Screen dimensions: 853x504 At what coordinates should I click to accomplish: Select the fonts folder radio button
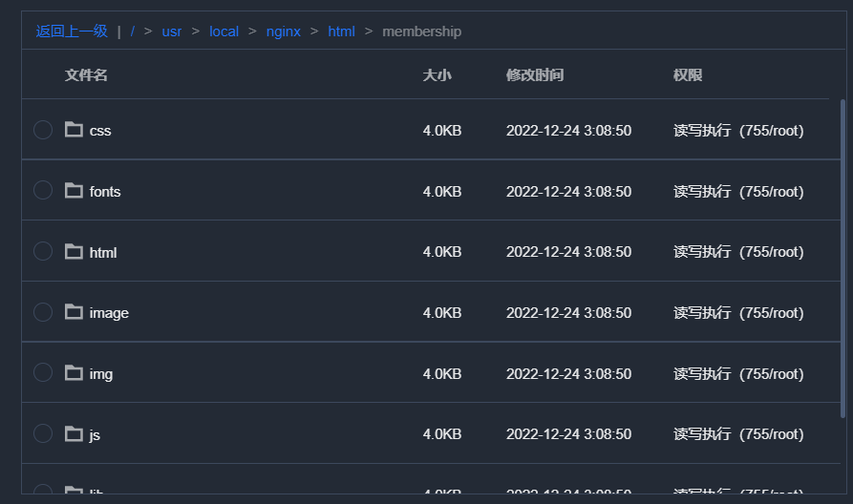(x=43, y=191)
